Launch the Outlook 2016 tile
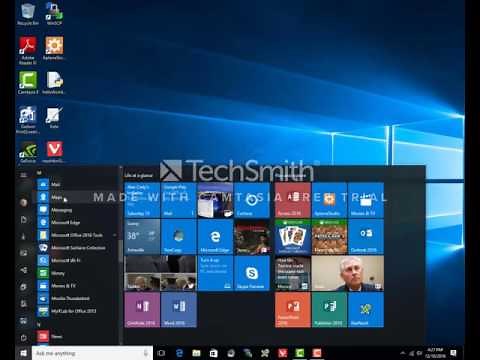480x360 pixels. tap(366, 237)
